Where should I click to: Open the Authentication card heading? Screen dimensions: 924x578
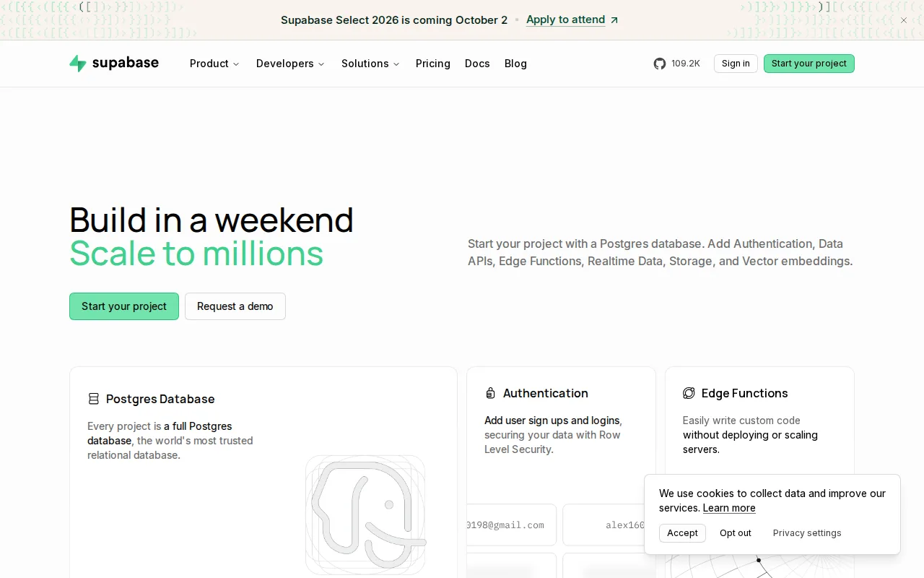click(x=546, y=393)
